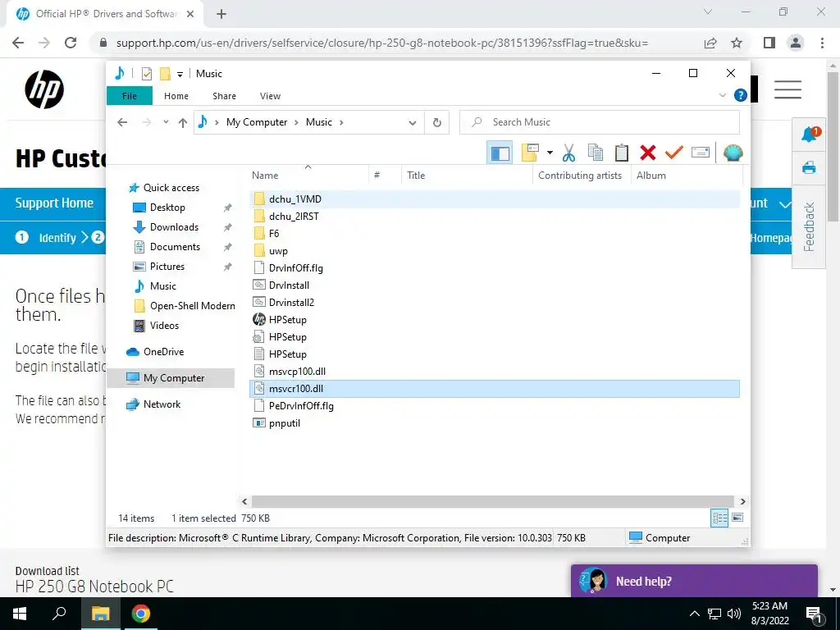The height and width of the screenshot is (630, 840).
Task: Click My Computer in the breadcrumb path
Action: point(257,122)
